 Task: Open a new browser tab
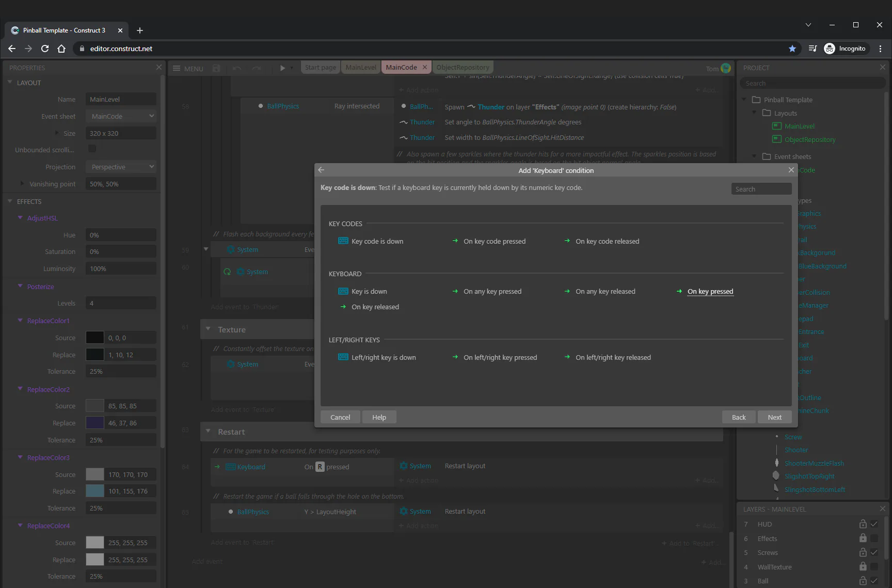(x=140, y=30)
